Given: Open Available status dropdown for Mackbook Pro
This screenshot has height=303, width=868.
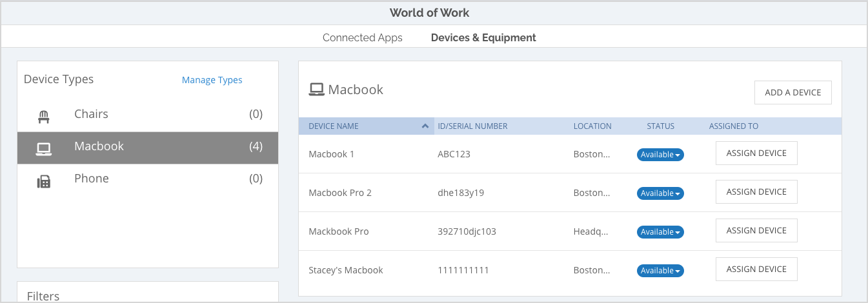Looking at the screenshot, I should 660,232.
